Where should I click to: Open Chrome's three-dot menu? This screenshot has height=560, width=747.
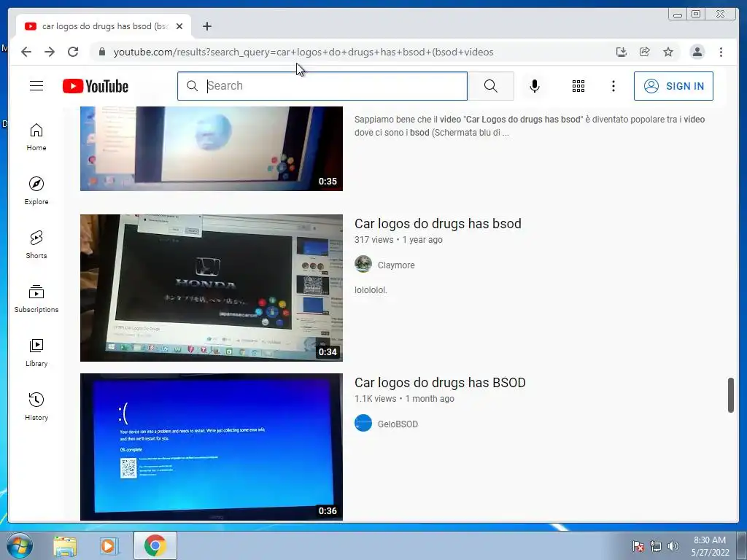click(721, 52)
